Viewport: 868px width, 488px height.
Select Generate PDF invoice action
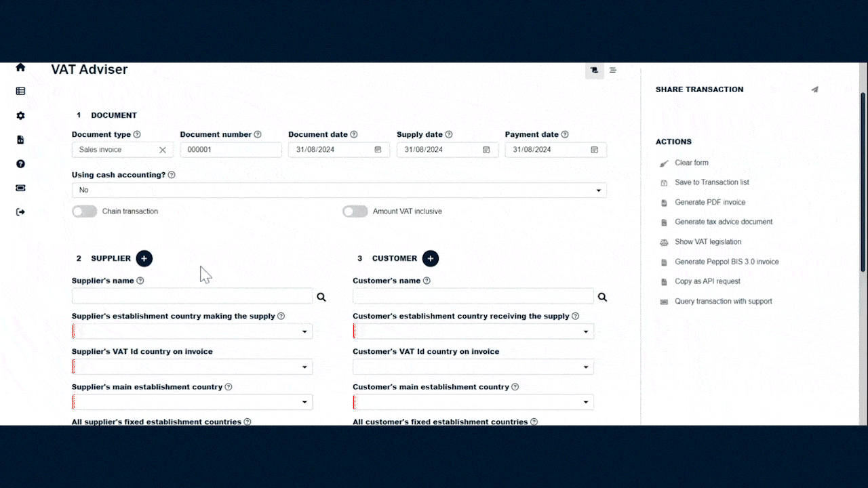[x=709, y=202]
